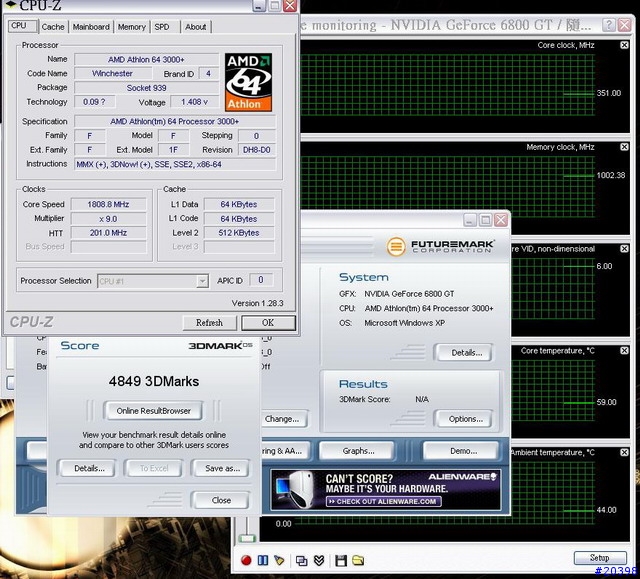Click the Multiplier value x 9.0
640x579 pixels.
(108, 219)
